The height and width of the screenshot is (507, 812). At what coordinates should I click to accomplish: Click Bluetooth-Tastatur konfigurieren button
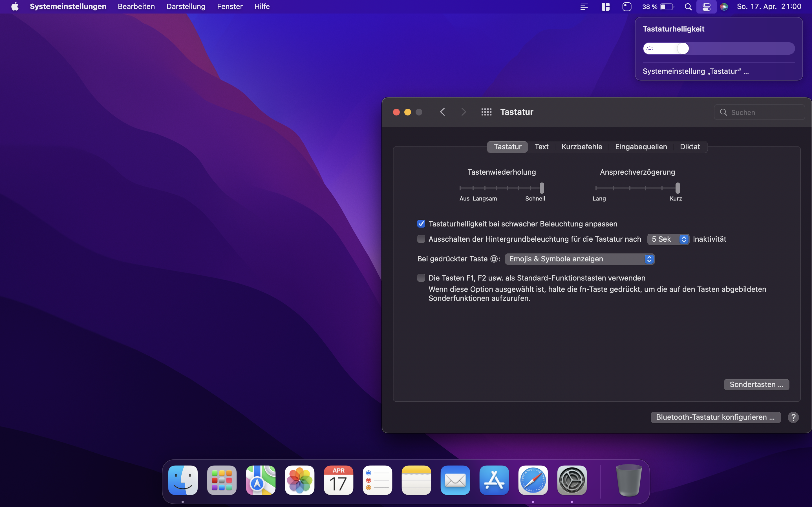coord(715,417)
